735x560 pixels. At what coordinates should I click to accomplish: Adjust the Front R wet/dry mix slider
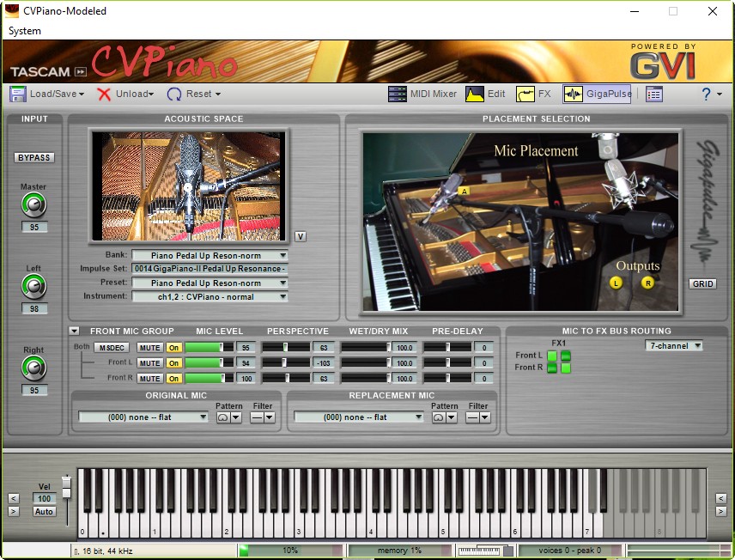tap(366, 379)
